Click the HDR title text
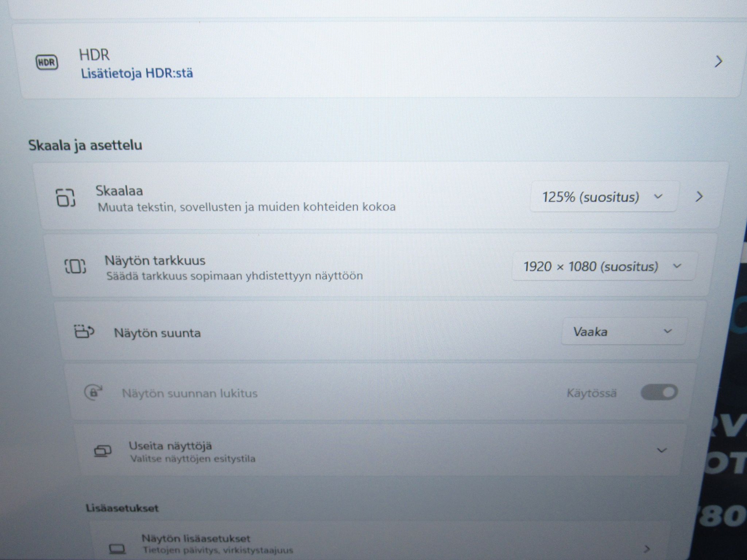 coord(94,55)
